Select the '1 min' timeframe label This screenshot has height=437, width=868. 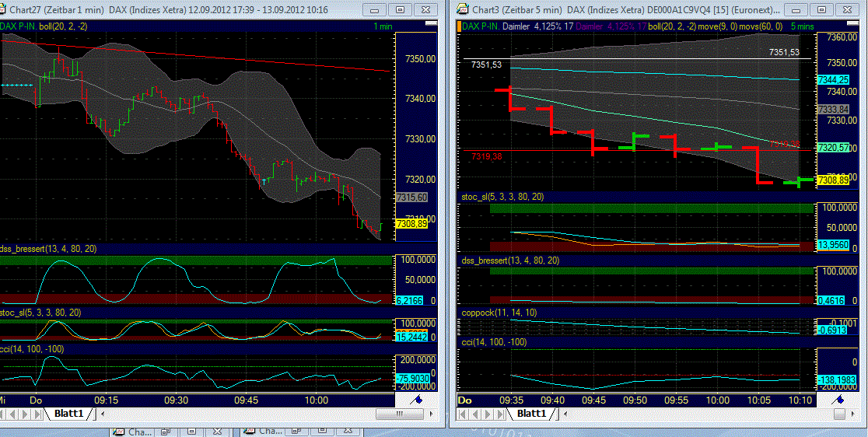pyautogui.click(x=383, y=26)
